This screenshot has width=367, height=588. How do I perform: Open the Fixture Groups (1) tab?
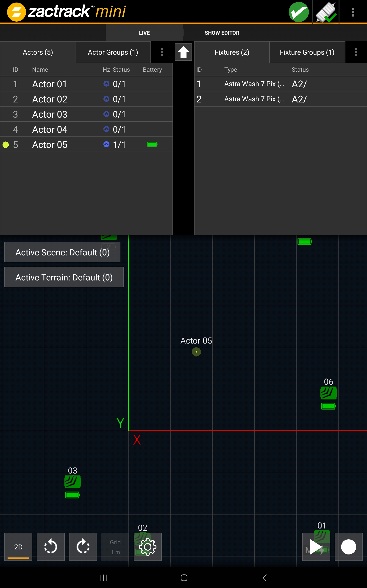click(x=307, y=52)
